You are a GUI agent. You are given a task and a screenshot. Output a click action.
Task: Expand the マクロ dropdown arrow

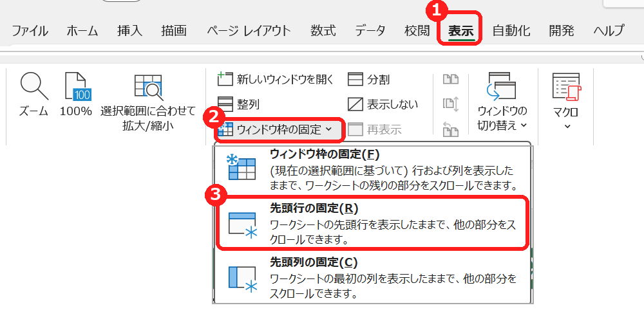pos(567,126)
